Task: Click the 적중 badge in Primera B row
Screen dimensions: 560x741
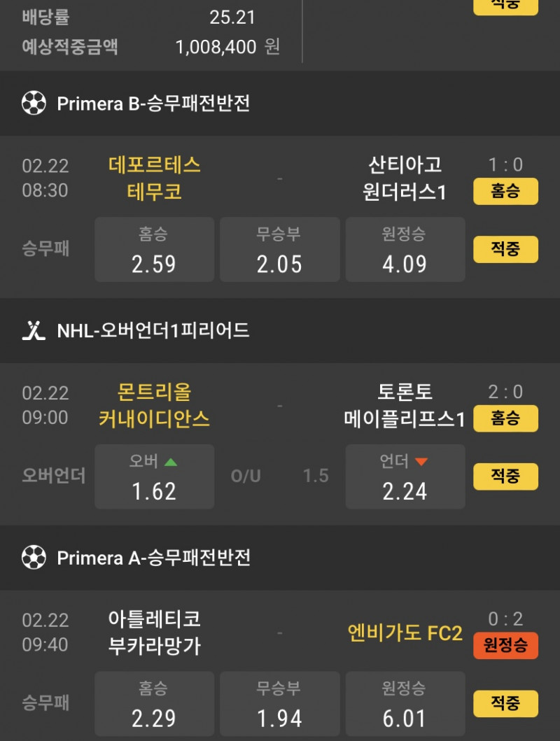Action: pos(505,250)
